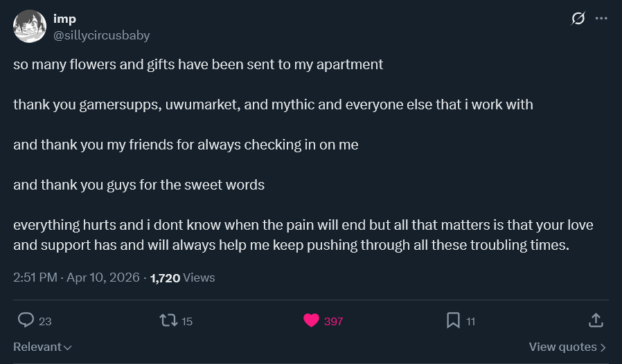Unlike the post via the pink heart
622x364 pixels.
tap(311, 320)
